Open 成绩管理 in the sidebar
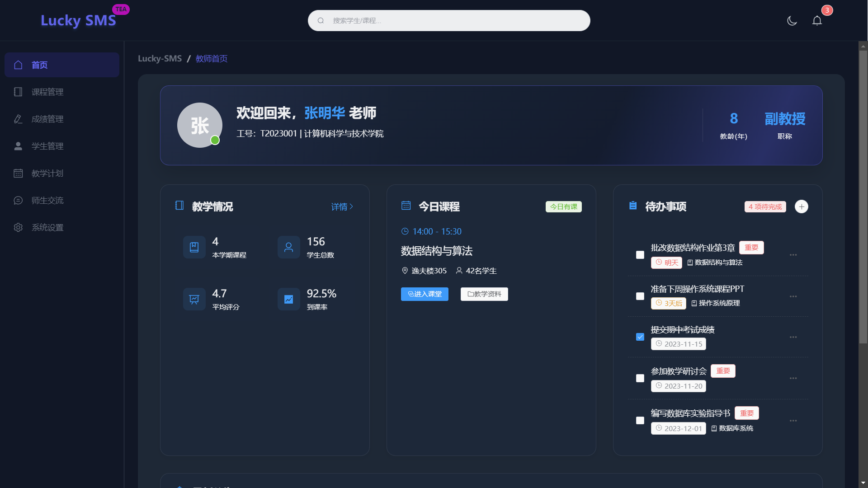868x488 pixels. click(x=47, y=119)
